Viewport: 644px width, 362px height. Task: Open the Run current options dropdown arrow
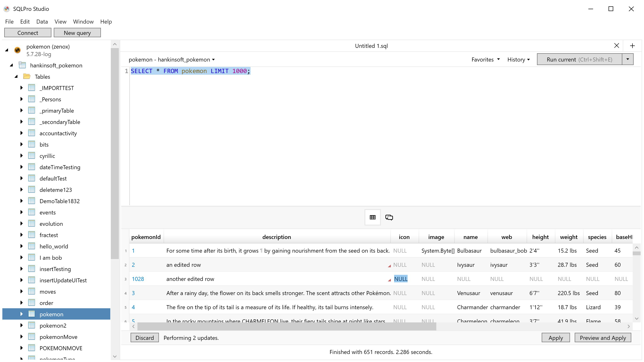[627, 59]
